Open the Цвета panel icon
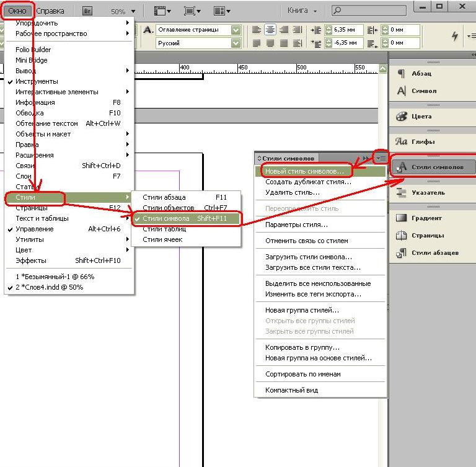Viewport: 476px width, 467px height. click(x=402, y=117)
